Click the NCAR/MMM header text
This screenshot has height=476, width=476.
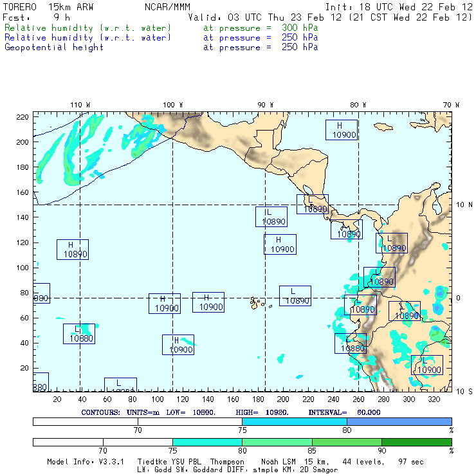[167, 6]
